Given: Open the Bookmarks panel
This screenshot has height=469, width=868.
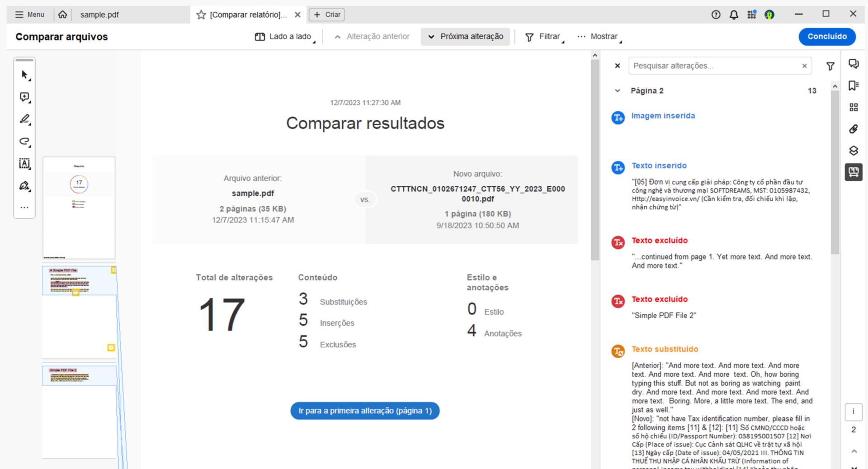Looking at the screenshot, I should point(854,85).
